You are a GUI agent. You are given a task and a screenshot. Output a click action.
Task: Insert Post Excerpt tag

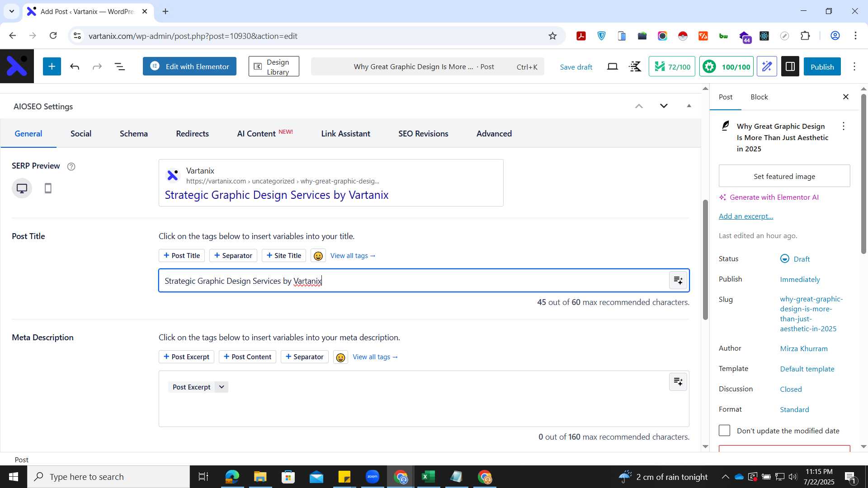(186, 357)
